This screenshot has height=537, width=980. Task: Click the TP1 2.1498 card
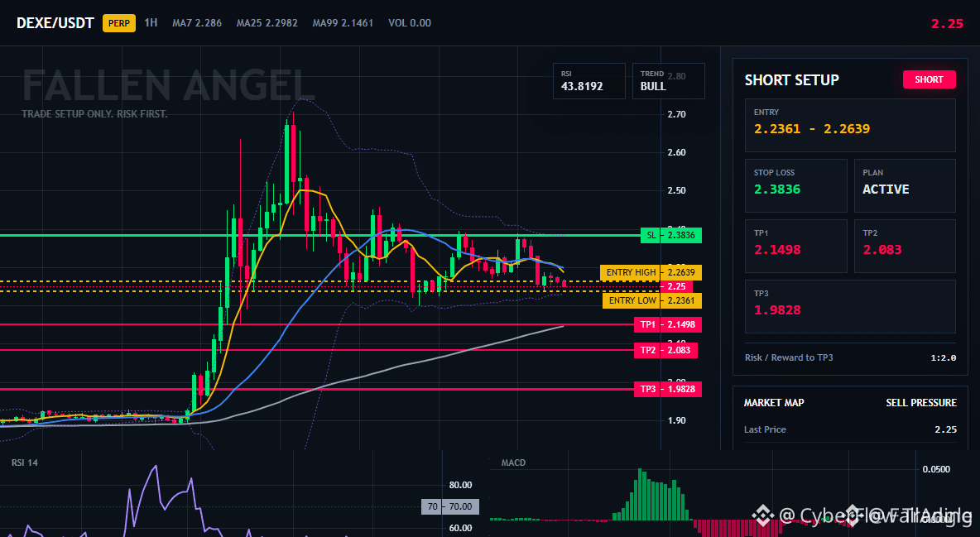coord(795,246)
